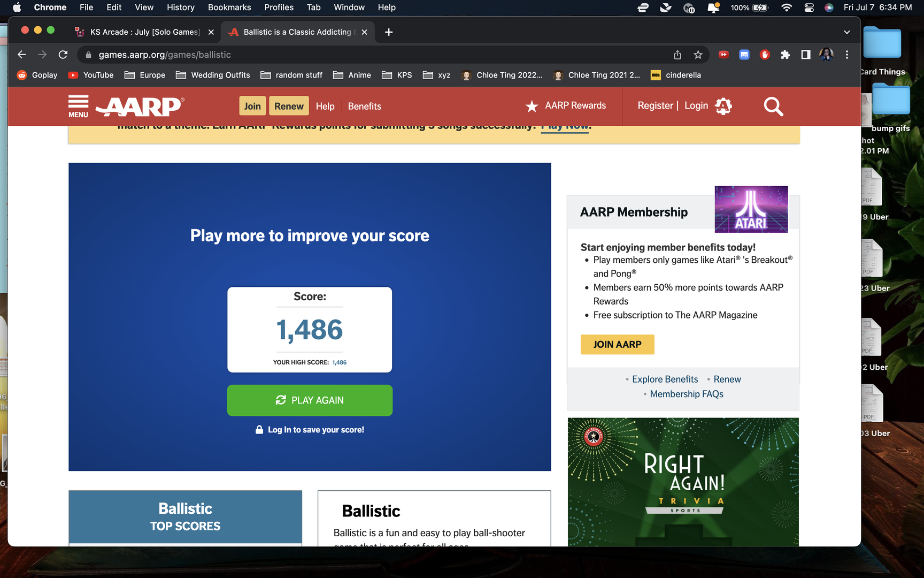Open the Profiles menu
Viewport: 924px width, 578px height.
coord(279,7)
